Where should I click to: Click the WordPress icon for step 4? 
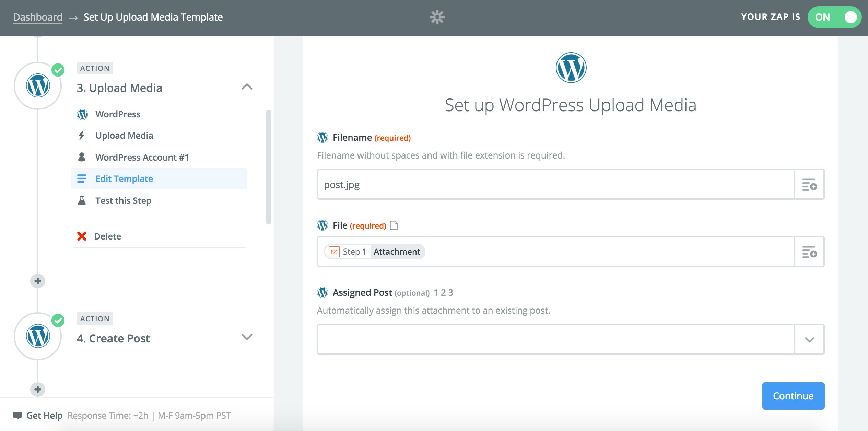(38, 336)
